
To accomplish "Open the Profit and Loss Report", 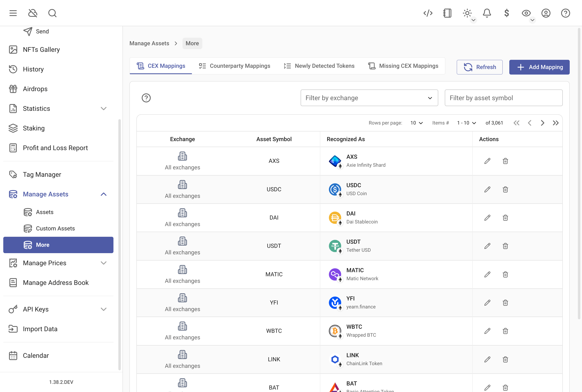I will tap(58, 148).
